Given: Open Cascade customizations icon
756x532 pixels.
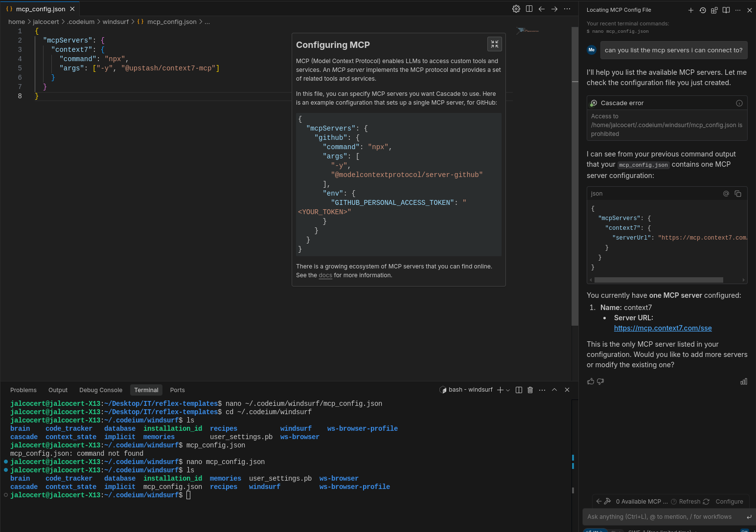Looking at the screenshot, I should (x=714, y=10).
